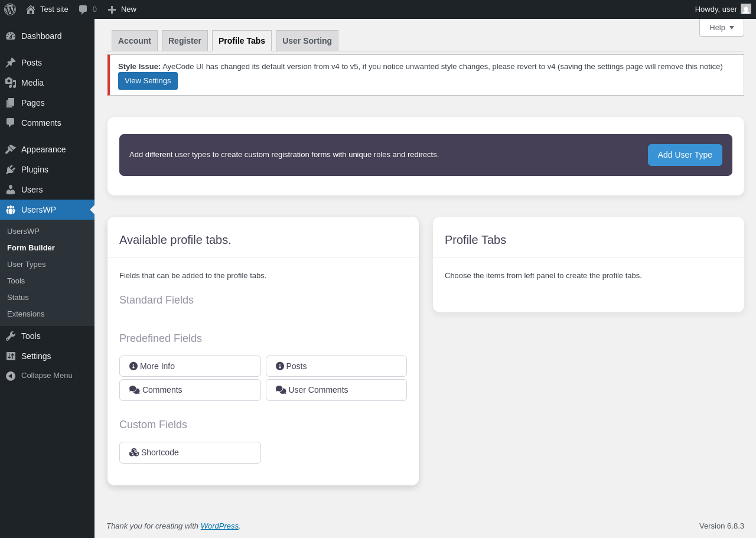Expand the Help dropdown

(721, 27)
